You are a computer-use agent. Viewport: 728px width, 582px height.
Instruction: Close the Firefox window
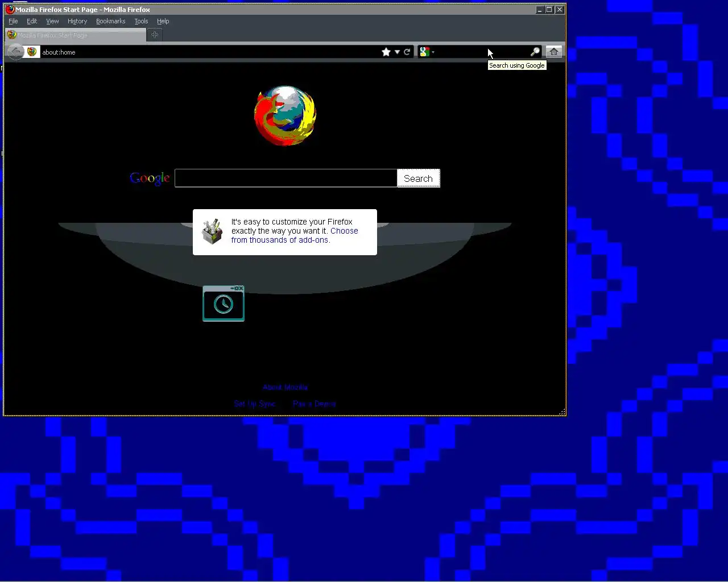click(560, 9)
